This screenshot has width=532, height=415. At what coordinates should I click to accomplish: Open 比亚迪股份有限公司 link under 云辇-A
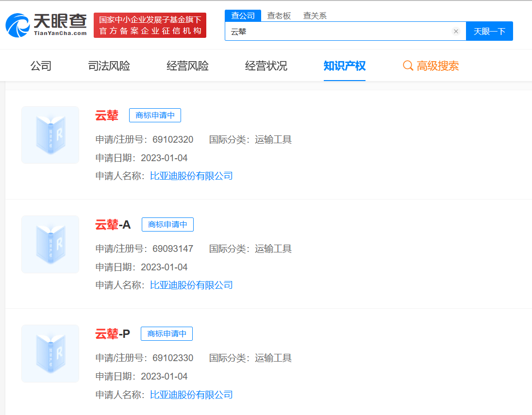(191, 285)
